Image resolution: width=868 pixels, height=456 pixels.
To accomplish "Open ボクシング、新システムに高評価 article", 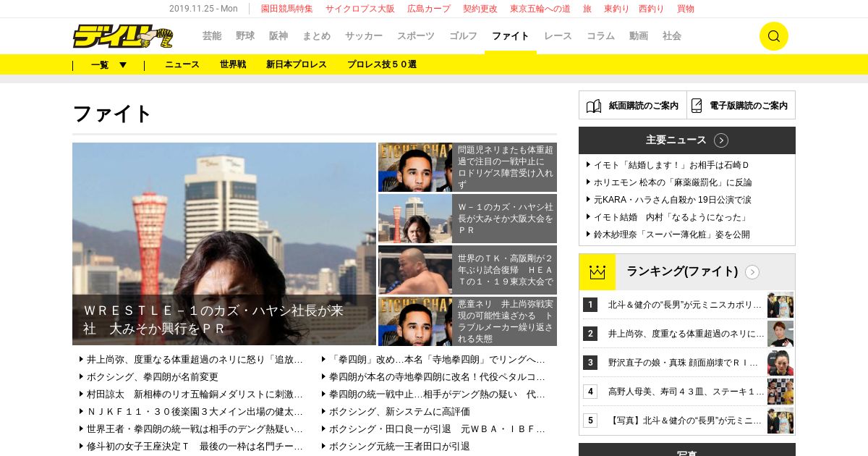I will pos(399,411).
